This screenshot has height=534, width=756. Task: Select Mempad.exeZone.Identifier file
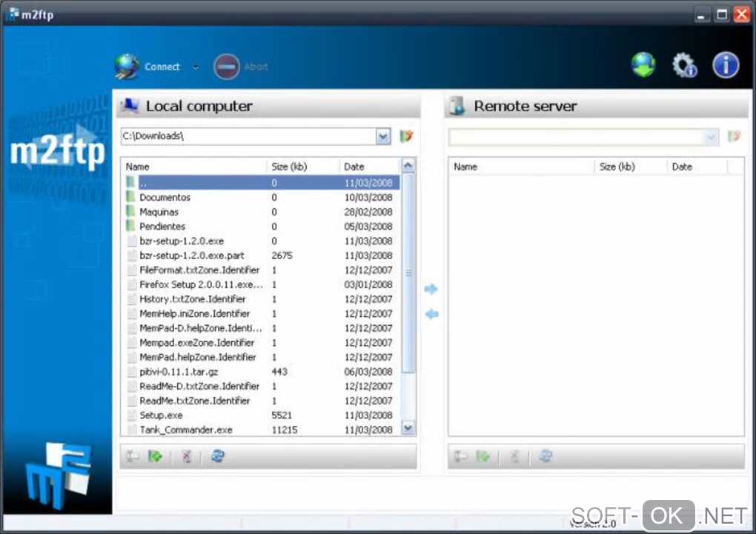pos(262,342)
